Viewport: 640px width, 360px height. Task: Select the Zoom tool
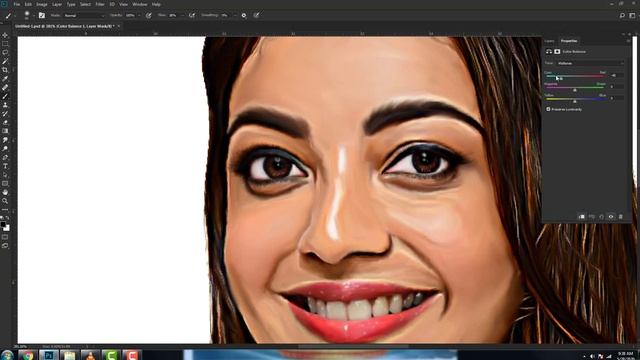[x=5, y=201]
